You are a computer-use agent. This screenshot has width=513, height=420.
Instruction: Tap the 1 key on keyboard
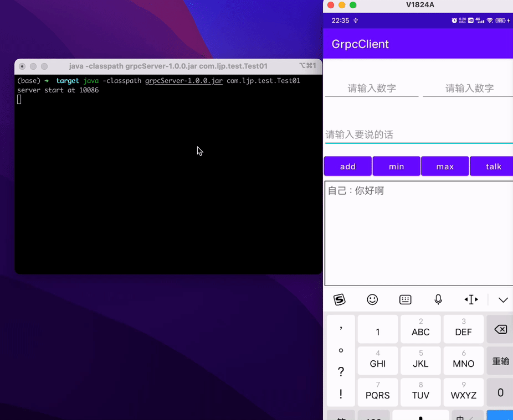coord(378,329)
